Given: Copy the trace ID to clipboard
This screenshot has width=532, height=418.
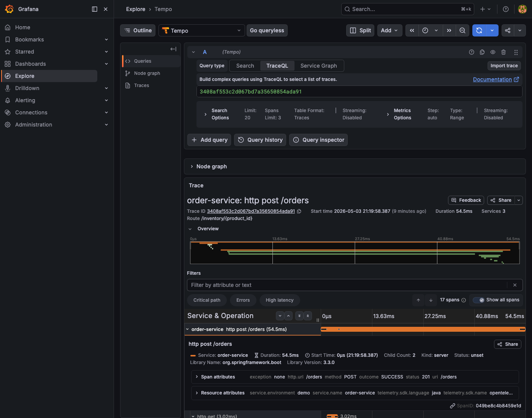Looking at the screenshot, I should [x=299, y=211].
